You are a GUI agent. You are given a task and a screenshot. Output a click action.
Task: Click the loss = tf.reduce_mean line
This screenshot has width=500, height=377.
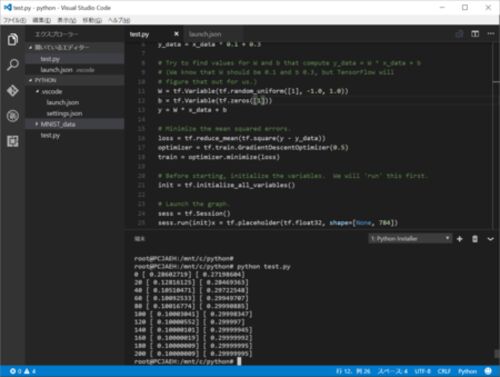pyautogui.click(x=242, y=138)
